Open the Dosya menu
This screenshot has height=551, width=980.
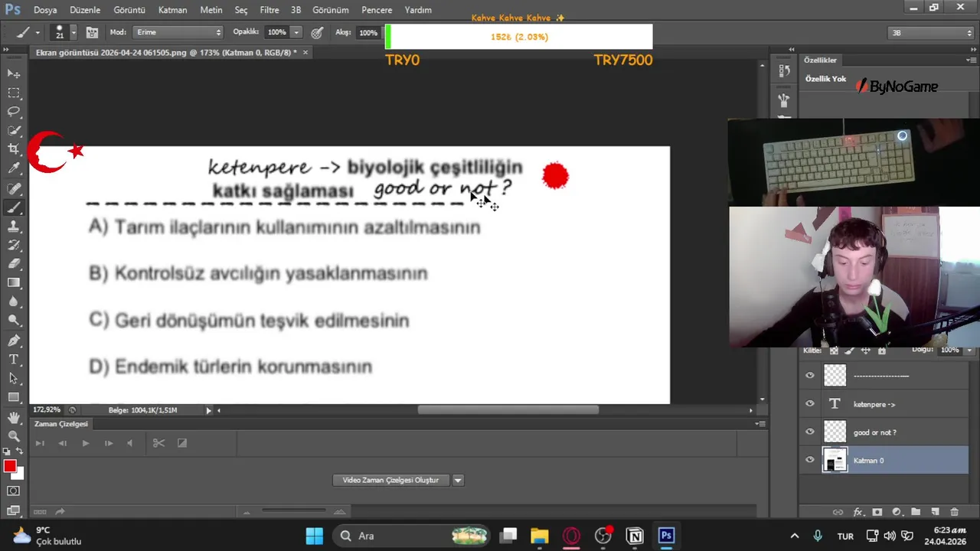[45, 10]
